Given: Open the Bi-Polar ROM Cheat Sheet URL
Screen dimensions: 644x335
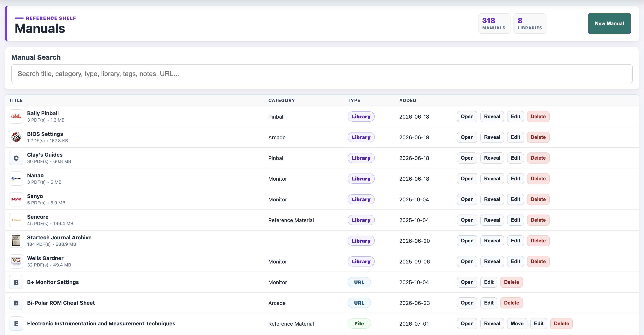Looking at the screenshot, I should click(x=467, y=303).
